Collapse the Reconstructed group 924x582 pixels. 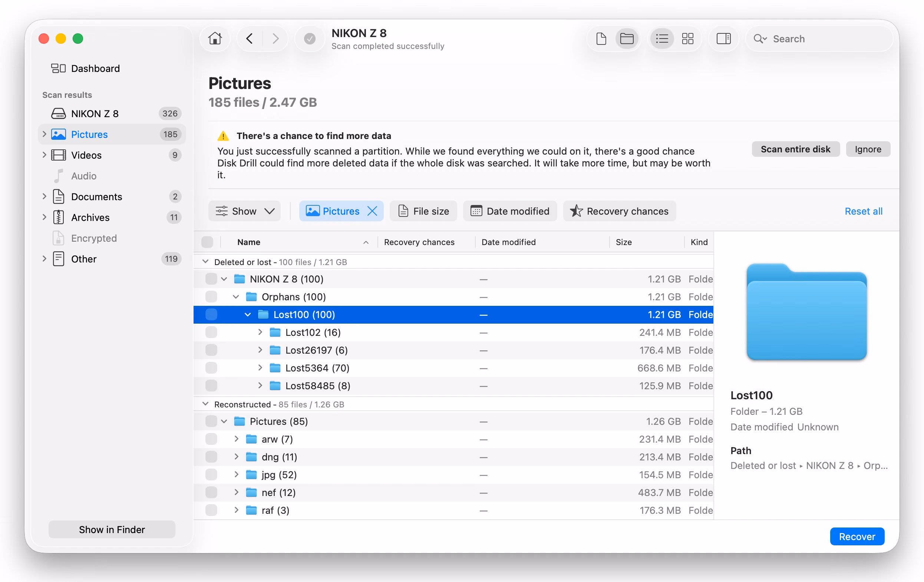tap(205, 404)
